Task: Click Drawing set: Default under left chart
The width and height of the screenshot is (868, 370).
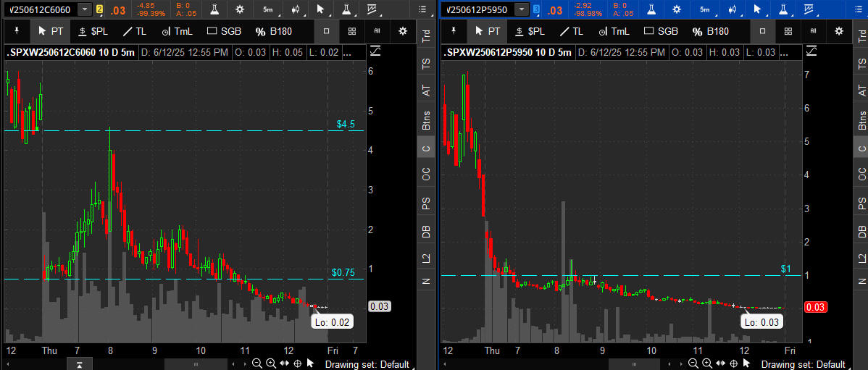Action: pos(367,364)
